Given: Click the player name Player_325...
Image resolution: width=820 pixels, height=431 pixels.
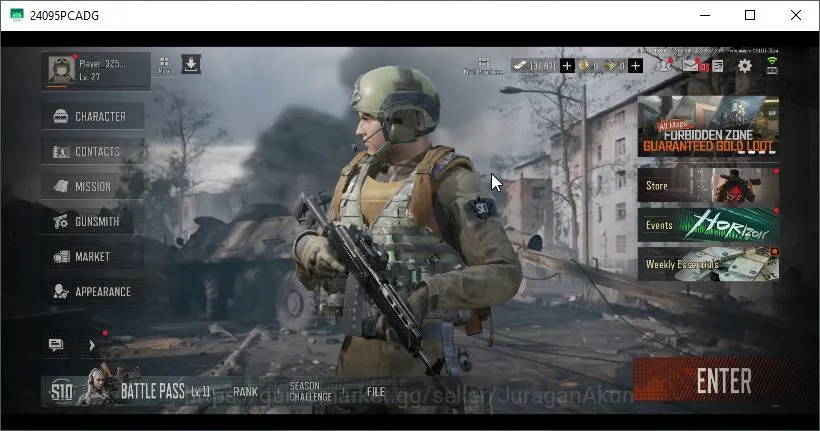Looking at the screenshot, I should coord(102,64).
